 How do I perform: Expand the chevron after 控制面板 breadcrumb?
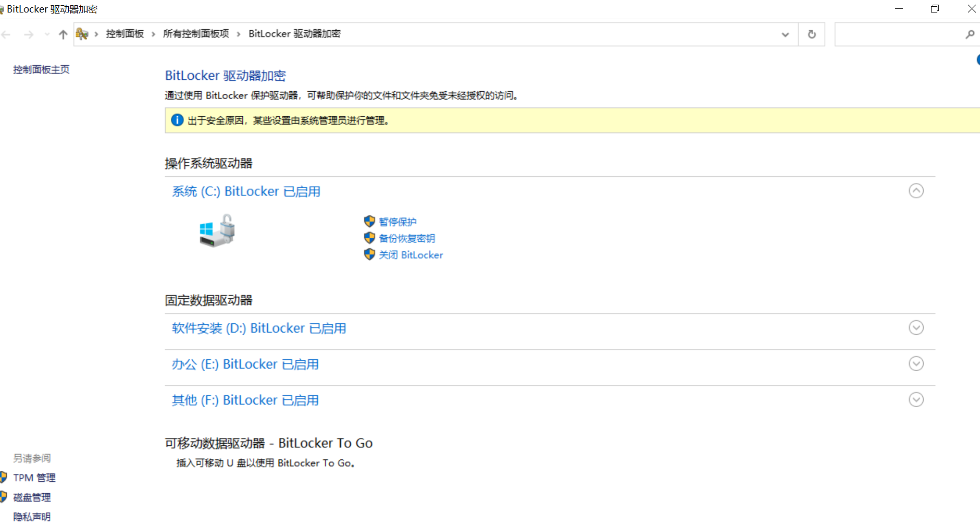click(153, 34)
